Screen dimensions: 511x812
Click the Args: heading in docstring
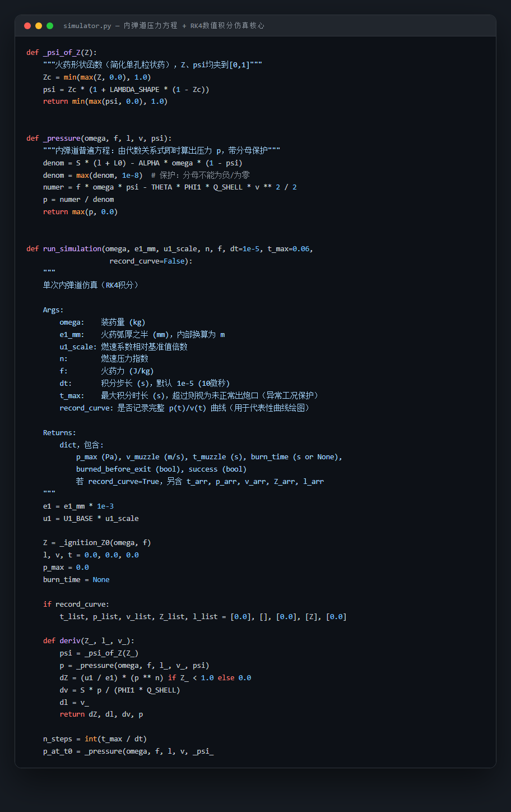[x=53, y=310]
